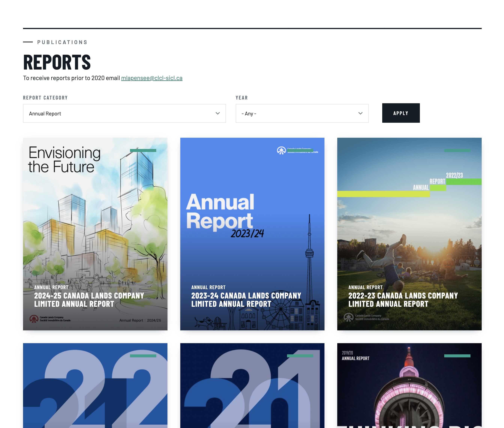Click the 'Publications' section label

click(x=62, y=42)
